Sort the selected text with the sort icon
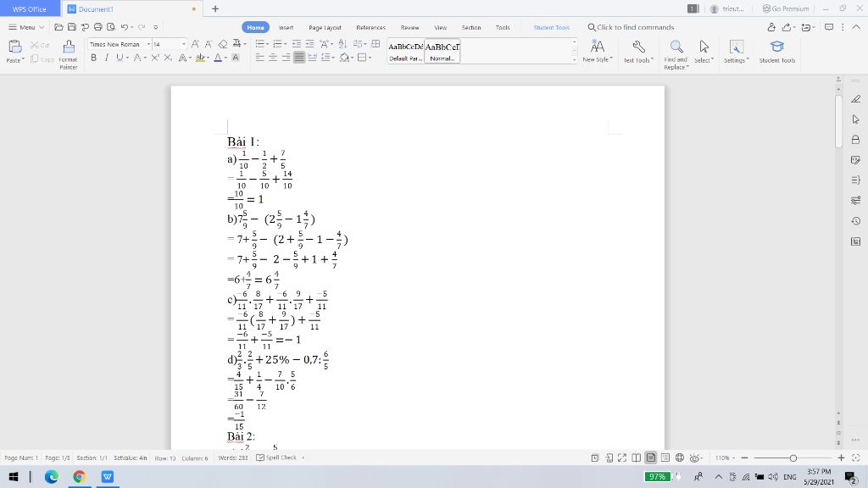The width and height of the screenshot is (868, 488). tap(342, 44)
